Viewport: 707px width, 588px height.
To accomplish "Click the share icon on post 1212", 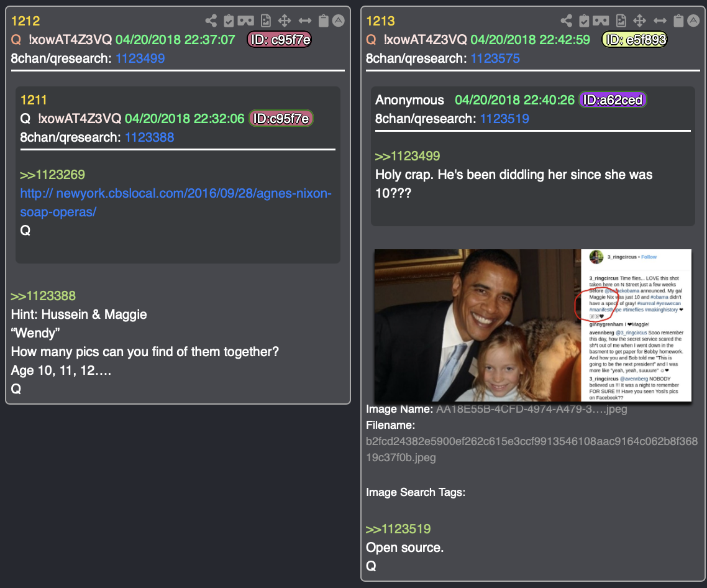I will [x=211, y=21].
